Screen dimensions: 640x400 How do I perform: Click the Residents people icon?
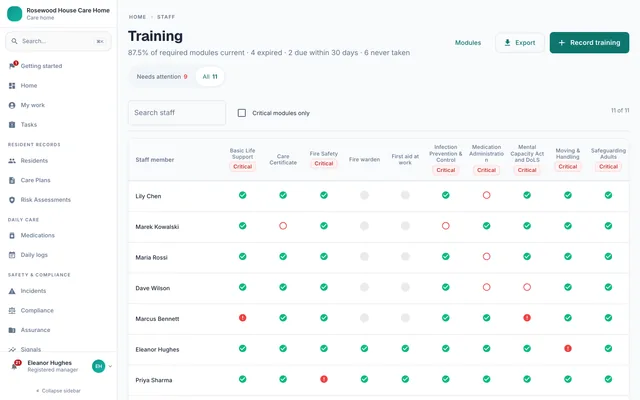click(12, 161)
